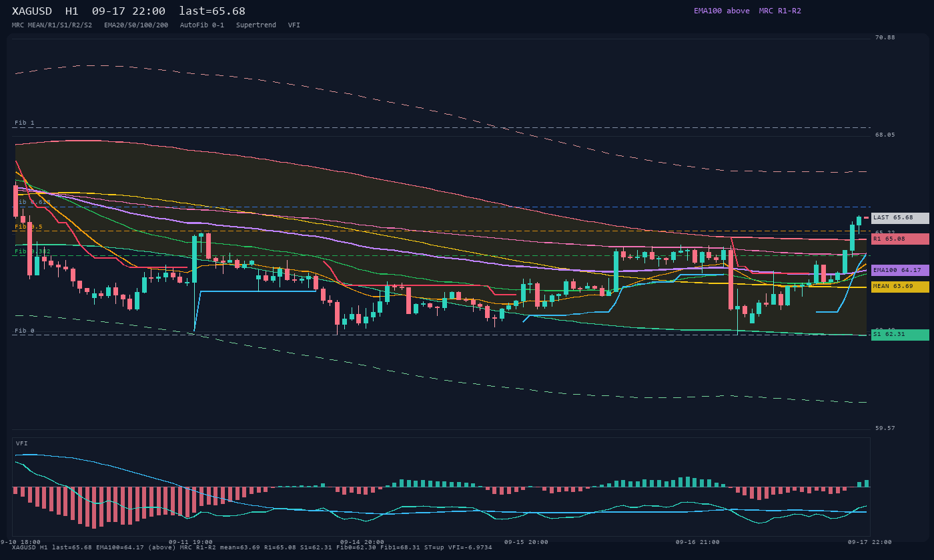Select the EMA100 above status text
The height and width of the screenshot is (560, 934).
(721, 11)
